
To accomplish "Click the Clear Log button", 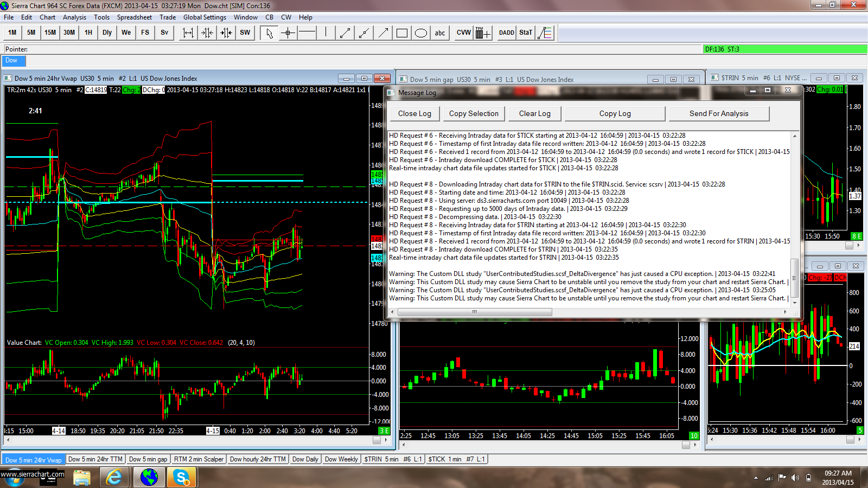I will (535, 114).
